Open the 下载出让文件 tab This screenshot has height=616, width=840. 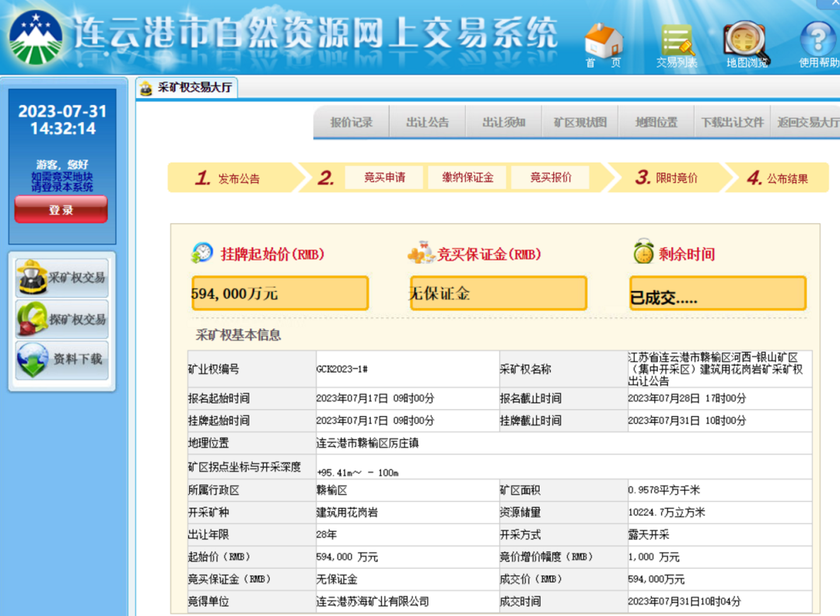[x=732, y=122]
